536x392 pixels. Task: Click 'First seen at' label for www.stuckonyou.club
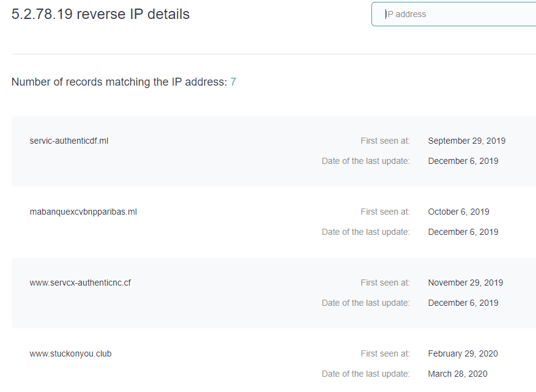tap(385, 353)
